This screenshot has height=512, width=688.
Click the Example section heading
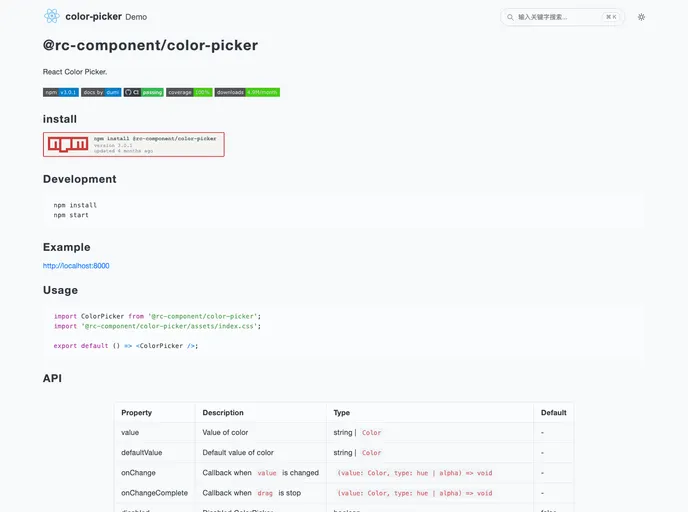(67, 247)
